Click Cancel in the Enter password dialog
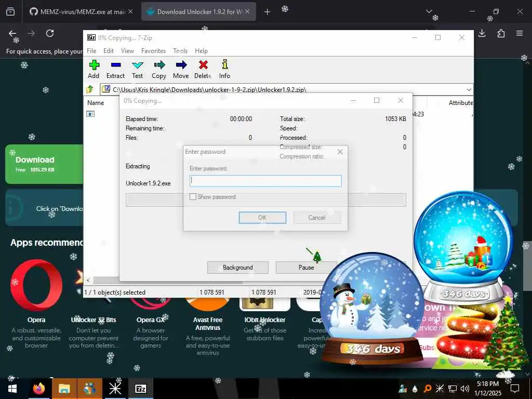The width and height of the screenshot is (532, 399). [x=317, y=218]
